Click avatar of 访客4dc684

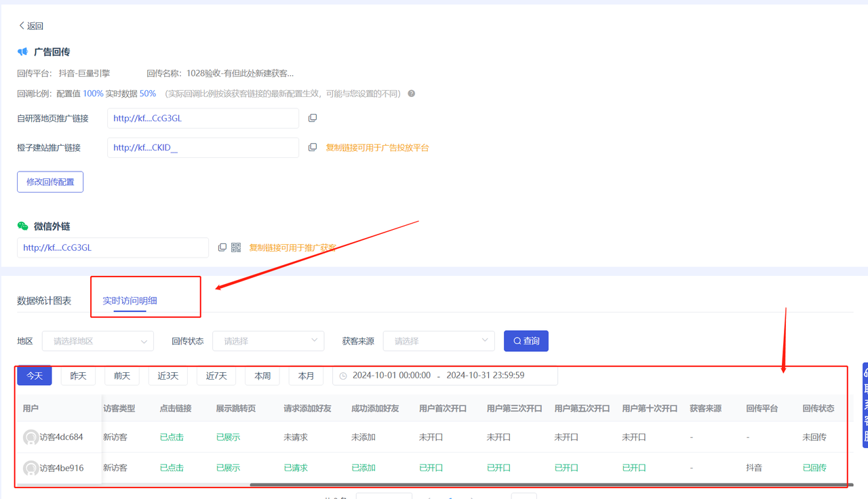(x=31, y=437)
